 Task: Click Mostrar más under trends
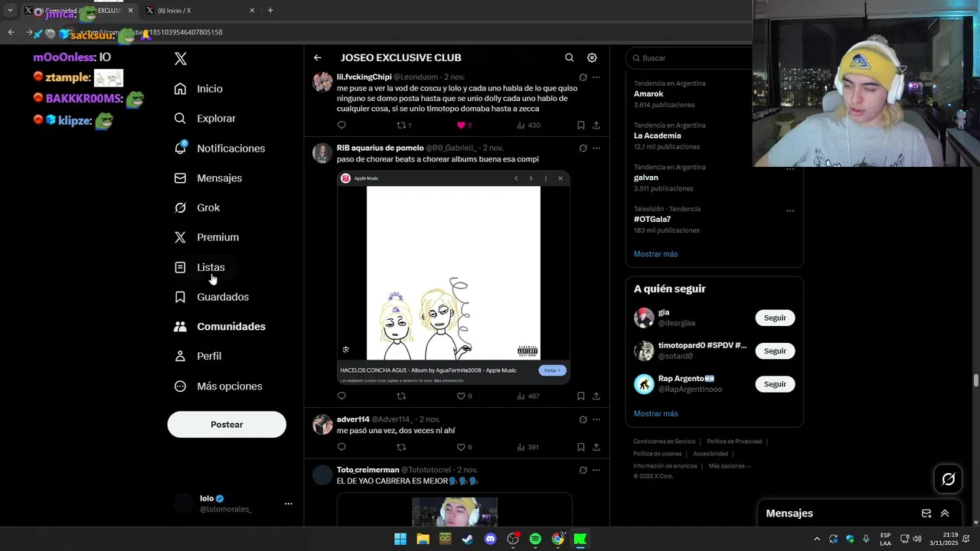655,254
